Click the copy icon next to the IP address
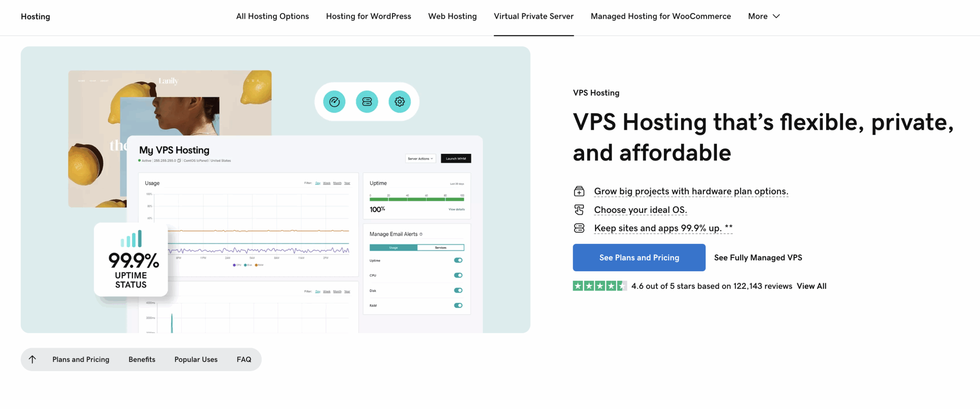Image resolution: width=980 pixels, height=409 pixels. tap(179, 160)
